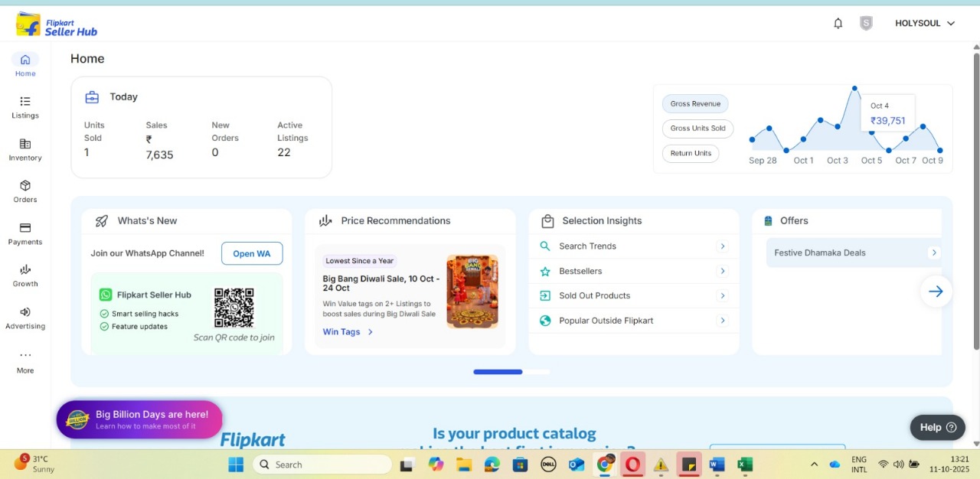Open the Payments card icon
This screenshot has height=479, width=980.
pyautogui.click(x=25, y=228)
